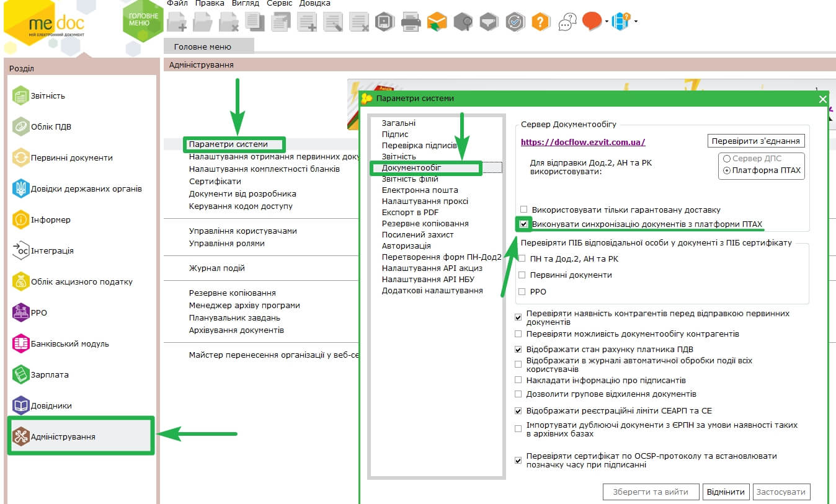836x504 pixels.
Task: Click the Головне меню hexagon button
Action: coord(143,20)
